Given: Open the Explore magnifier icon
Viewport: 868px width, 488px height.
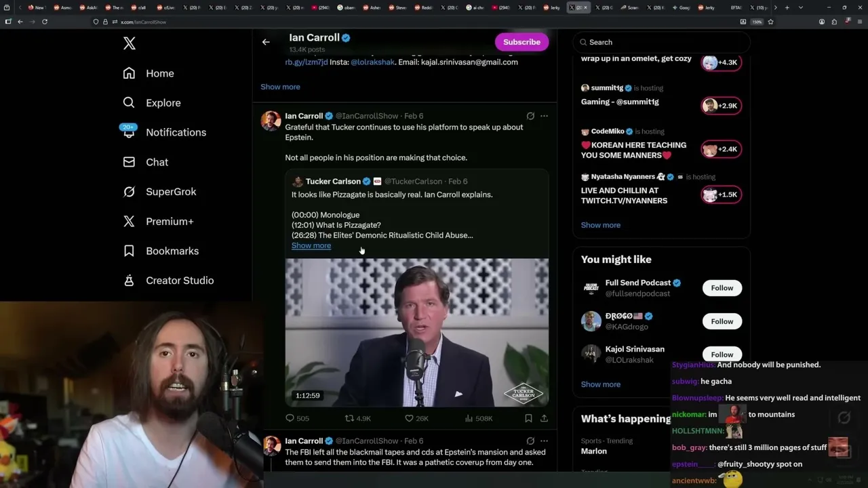Looking at the screenshot, I should 129,102.
